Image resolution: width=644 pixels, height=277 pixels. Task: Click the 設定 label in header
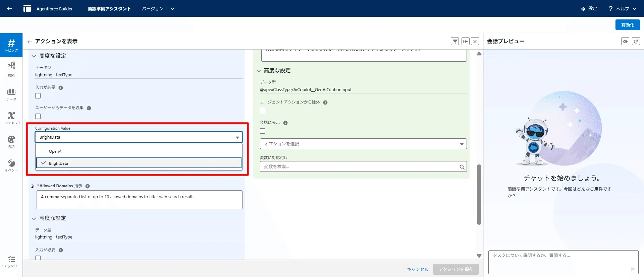(x=593, y=9)
